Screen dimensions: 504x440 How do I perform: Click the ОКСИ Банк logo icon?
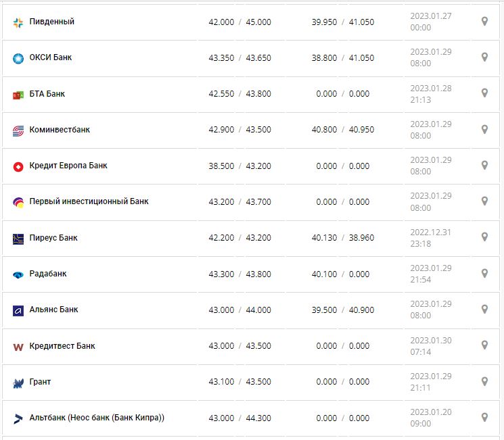(x=18, y=58)
